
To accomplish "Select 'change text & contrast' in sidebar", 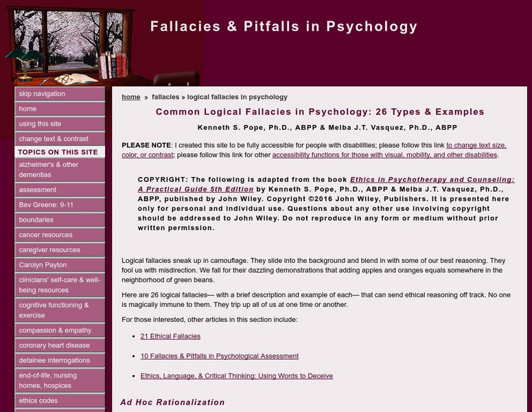I will [60, 139].
